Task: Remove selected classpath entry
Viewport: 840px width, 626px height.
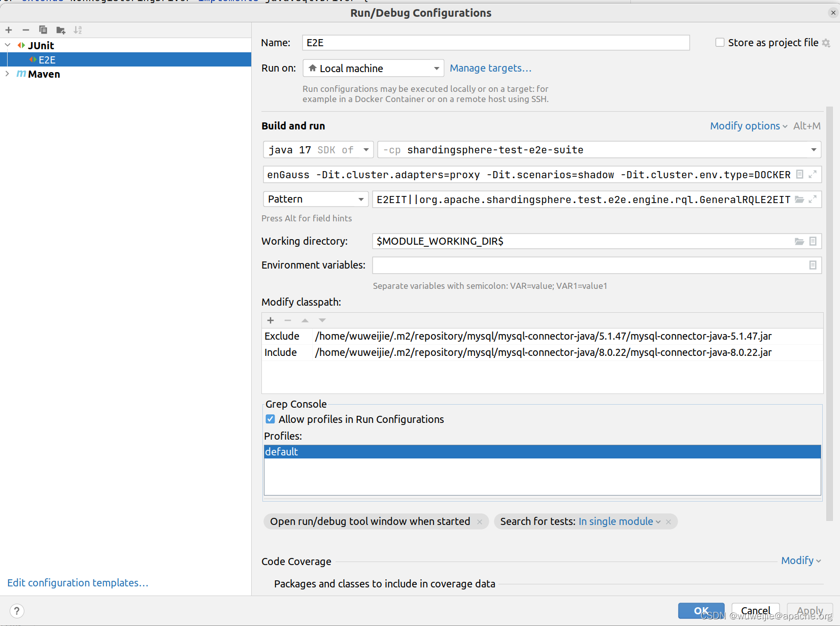Action: pos(288,320)
